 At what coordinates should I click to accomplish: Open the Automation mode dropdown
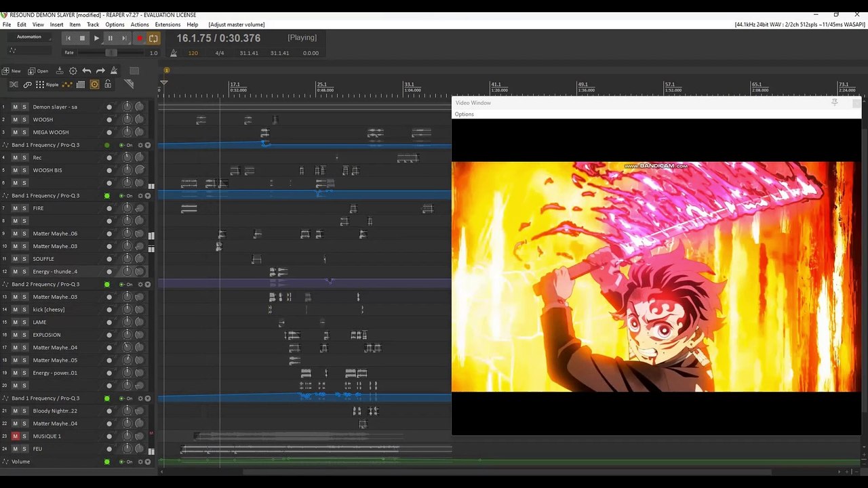(x=29, y=37)
